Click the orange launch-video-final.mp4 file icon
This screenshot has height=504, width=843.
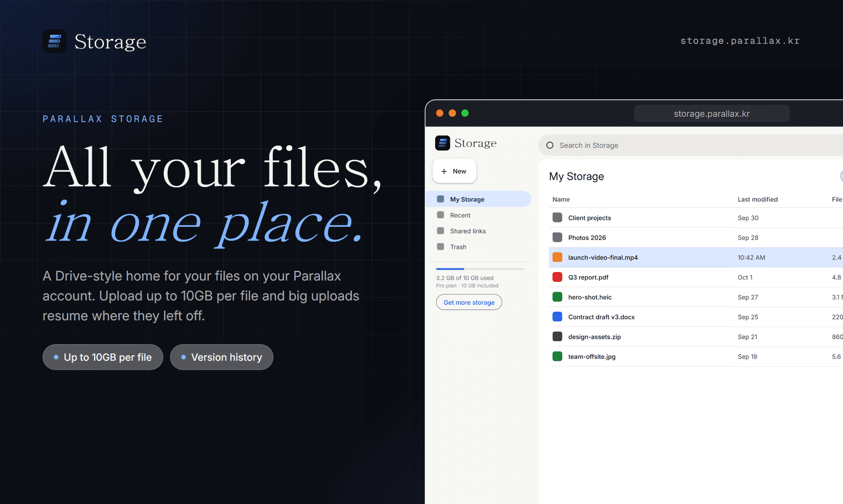pyautogui.click(x=557, y=257)
